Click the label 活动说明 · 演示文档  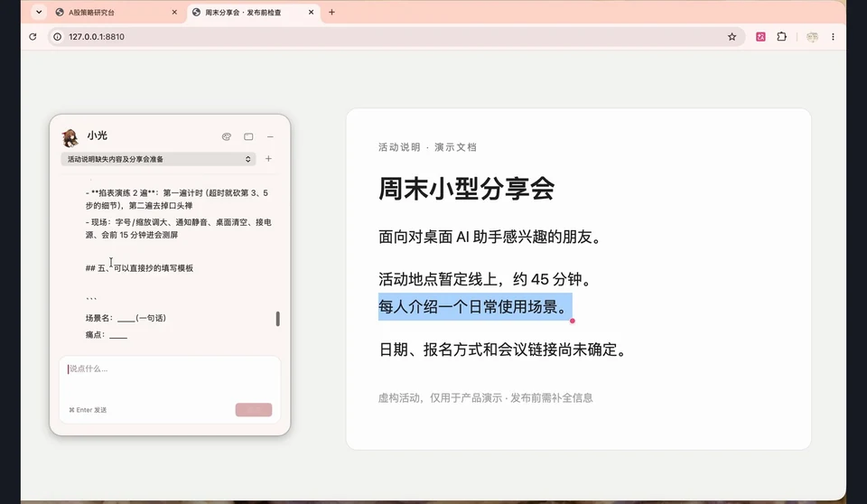coord(427,147)
